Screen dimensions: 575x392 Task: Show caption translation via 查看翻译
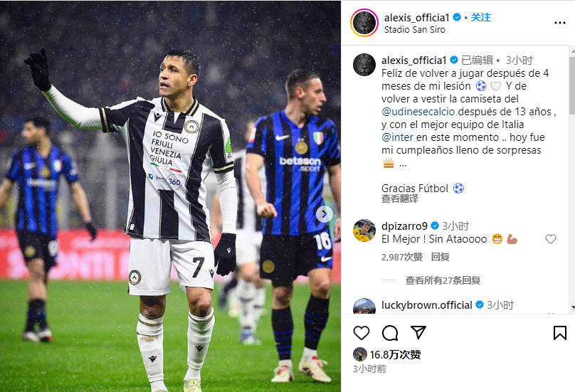400,198
